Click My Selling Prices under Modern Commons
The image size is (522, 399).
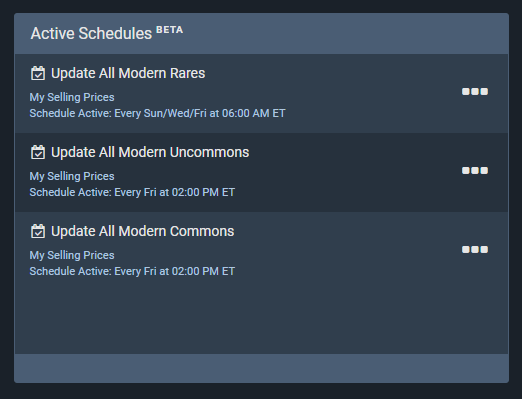[x=72, y=255]
